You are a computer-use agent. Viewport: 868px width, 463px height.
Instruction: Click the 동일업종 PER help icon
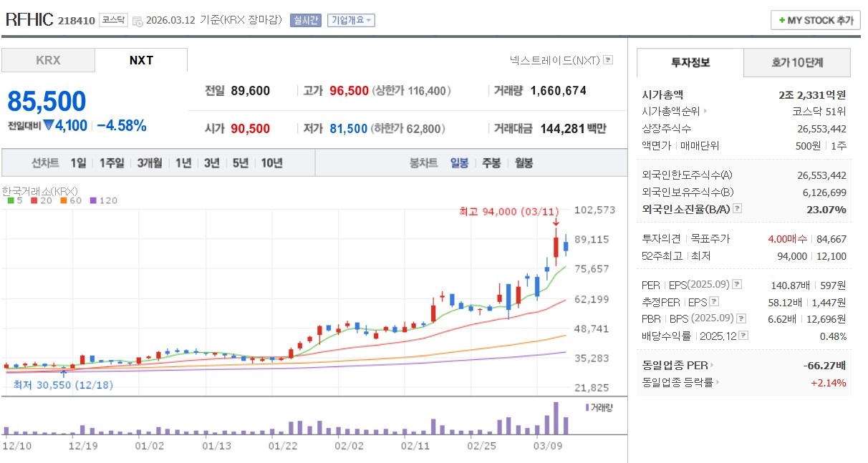click(x=712, y=366)
